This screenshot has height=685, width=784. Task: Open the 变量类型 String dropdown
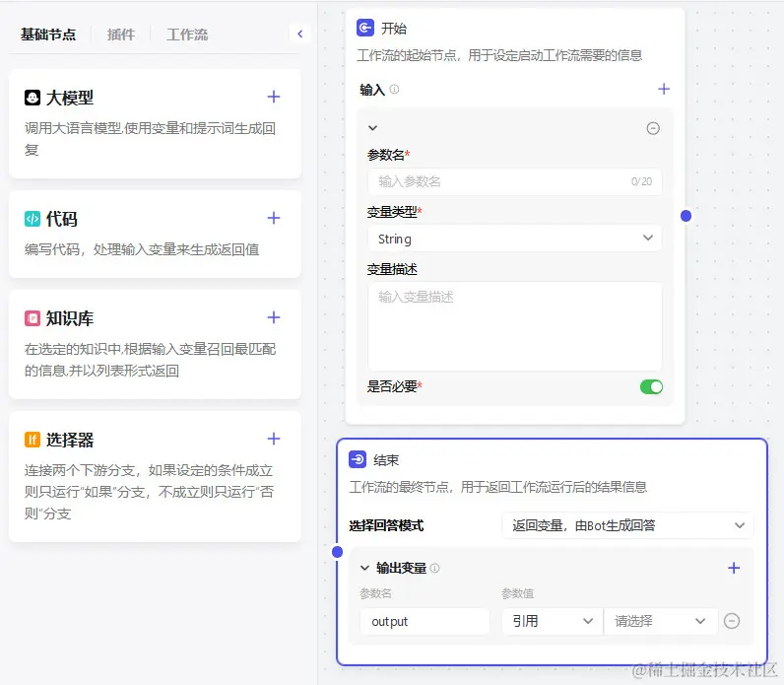pyautogui.click(x=514, y=239)
